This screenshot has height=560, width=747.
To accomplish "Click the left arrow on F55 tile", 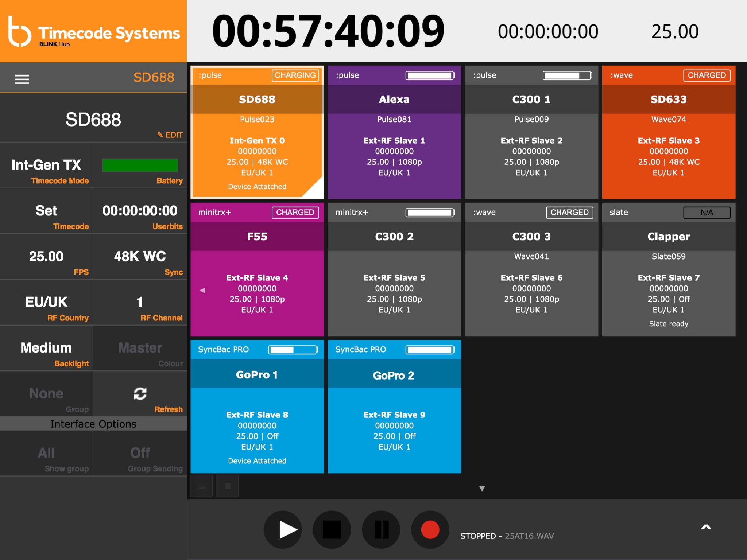I will point(202,290).
